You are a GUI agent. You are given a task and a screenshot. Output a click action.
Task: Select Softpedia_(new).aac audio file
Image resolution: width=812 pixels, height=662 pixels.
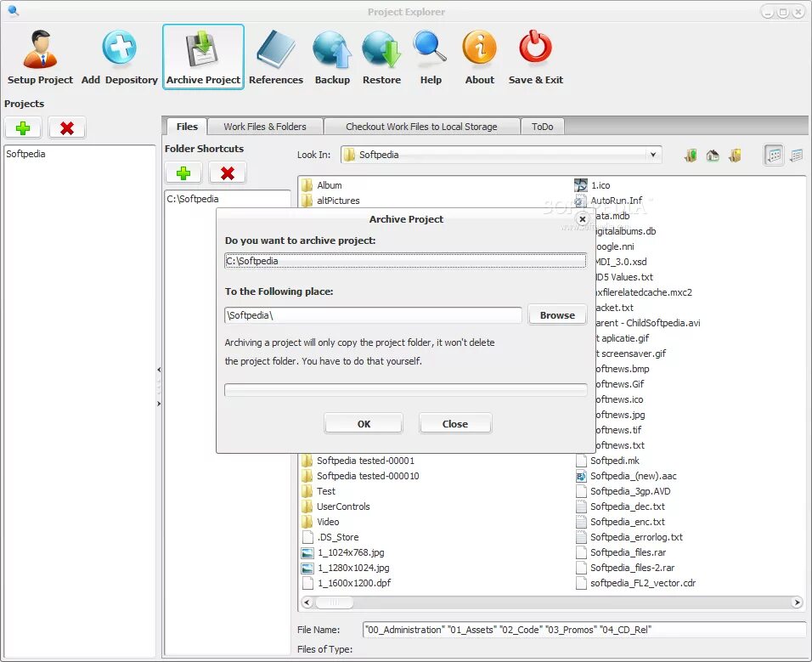pyautogui.click(x=626, y=476)
